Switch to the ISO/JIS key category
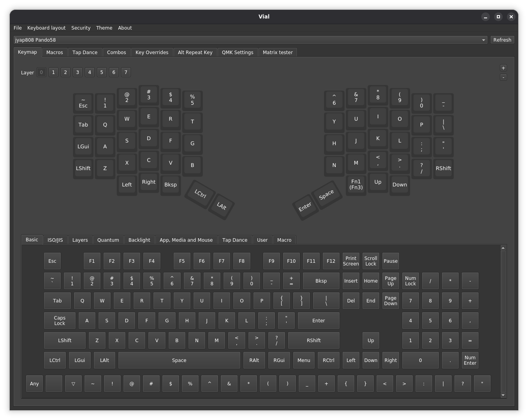528x420 pixels. pos(55,240)
